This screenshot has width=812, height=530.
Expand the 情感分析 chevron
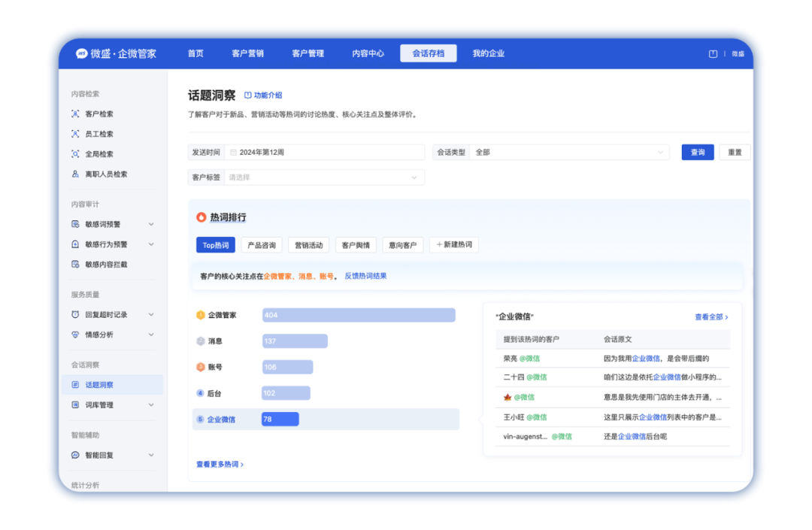tap(151, 335)
